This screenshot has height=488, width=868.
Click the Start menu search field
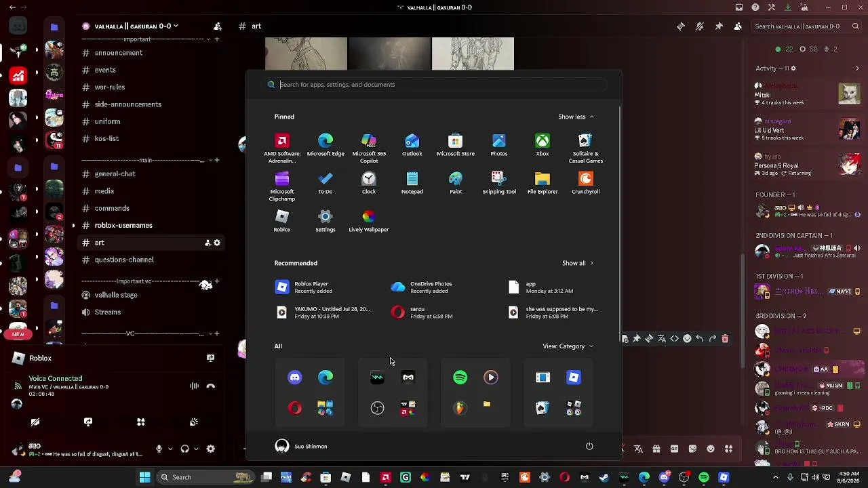pyautogui.click(x=434, y=85)
